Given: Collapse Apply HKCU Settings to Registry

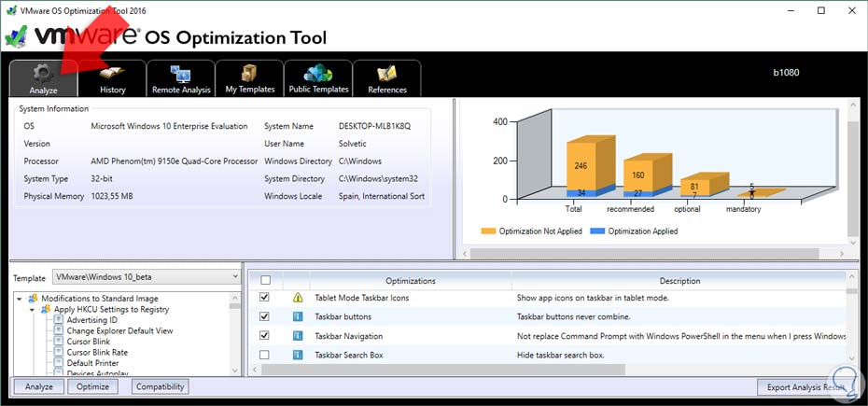Looking at the screenshot, I should [x=32, y=309].
